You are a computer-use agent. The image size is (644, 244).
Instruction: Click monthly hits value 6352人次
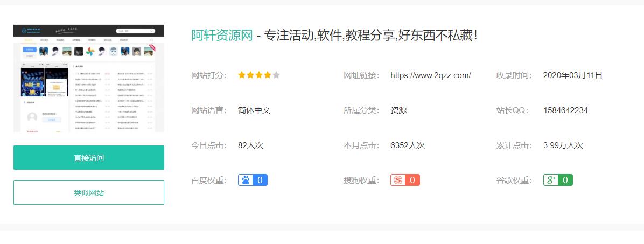[x=408, y=145]
